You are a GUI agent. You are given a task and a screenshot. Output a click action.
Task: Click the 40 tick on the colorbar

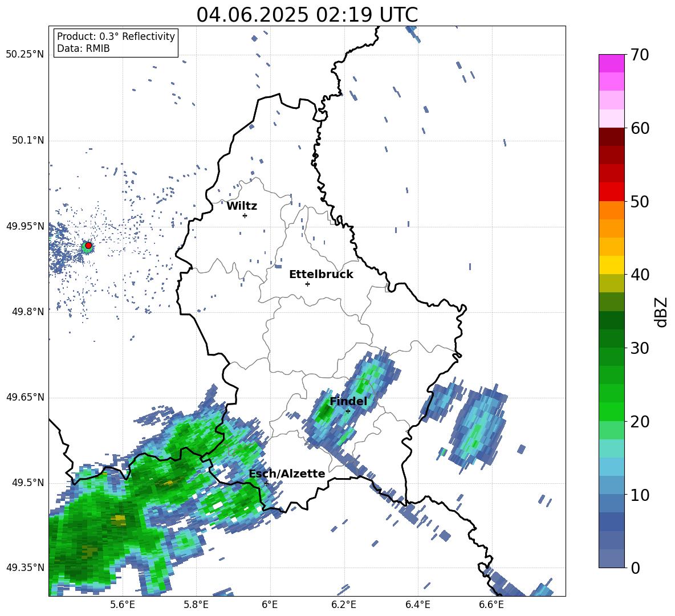(x=639, y=275)
